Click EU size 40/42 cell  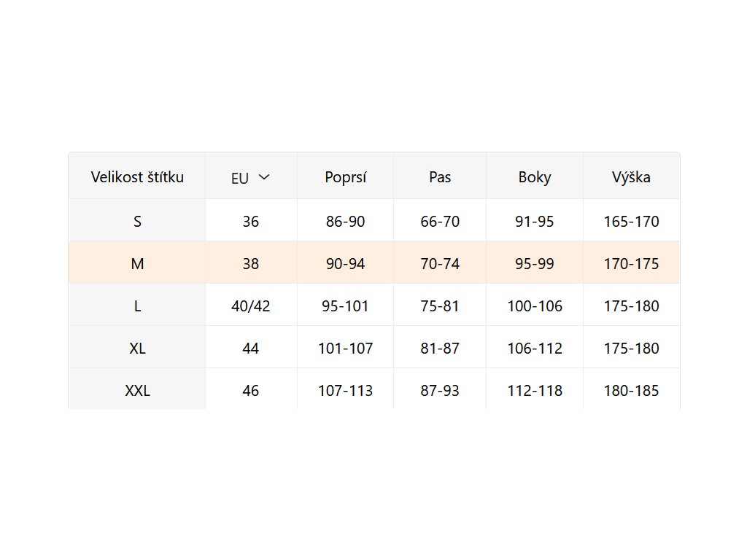(251, 306)
